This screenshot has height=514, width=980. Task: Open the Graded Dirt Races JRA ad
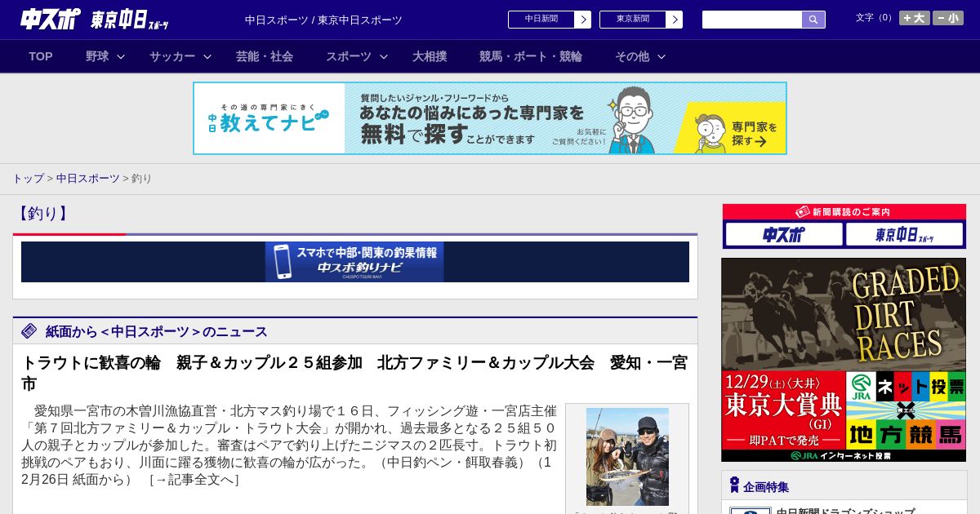click(844, 360)
